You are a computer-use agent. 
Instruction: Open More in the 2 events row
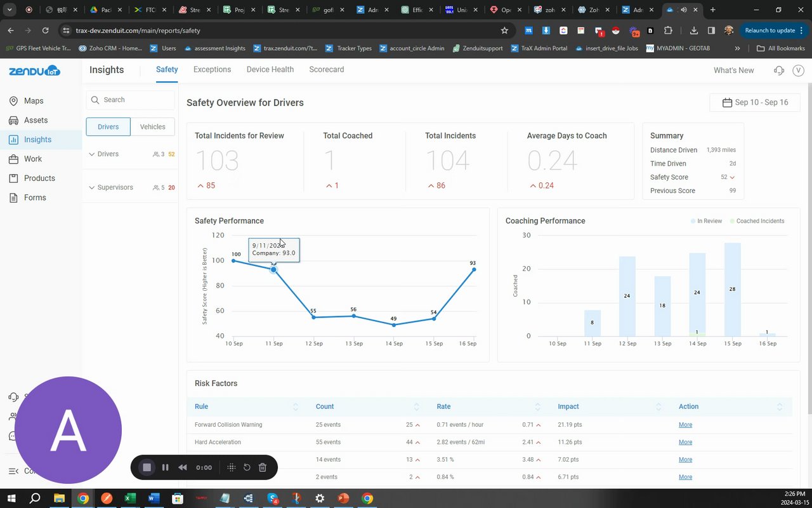[x=685, y=477]
